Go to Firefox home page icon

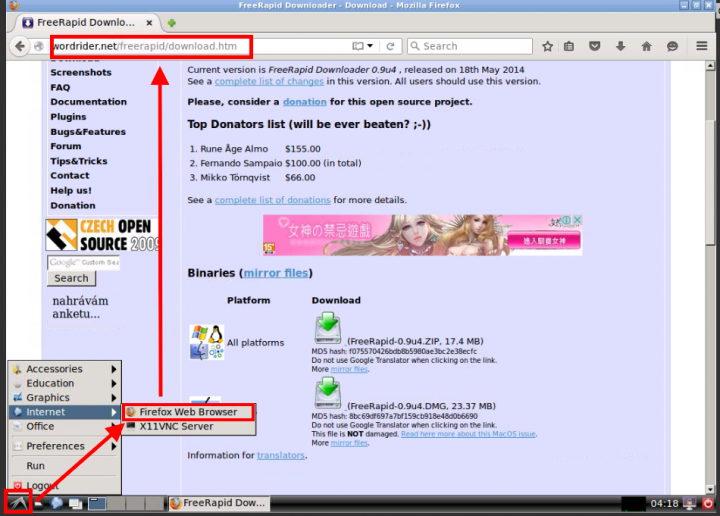647,46
